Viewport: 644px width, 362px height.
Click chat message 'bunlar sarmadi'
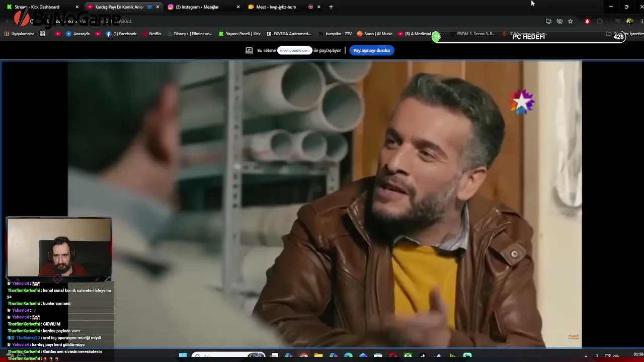pyautogui.click(x=39, y=304)
